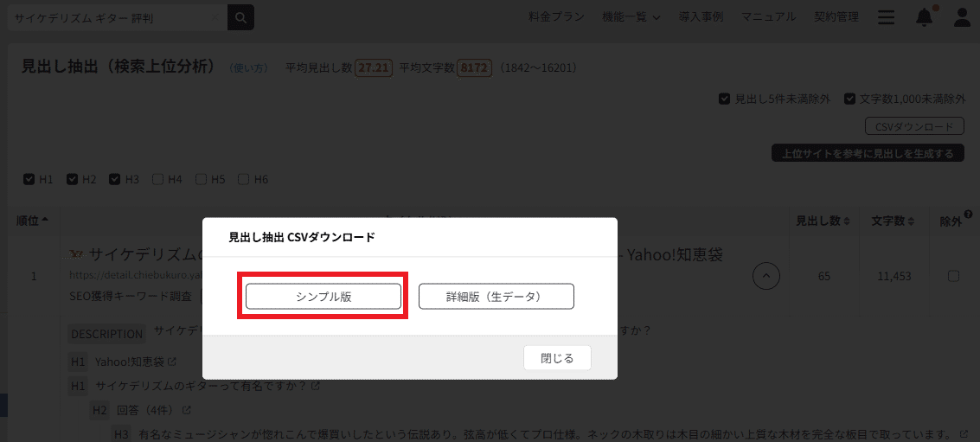This screenshot has width=980, height=442.
Task: Open 契約管理 menu item
Action: pos(836,17)
